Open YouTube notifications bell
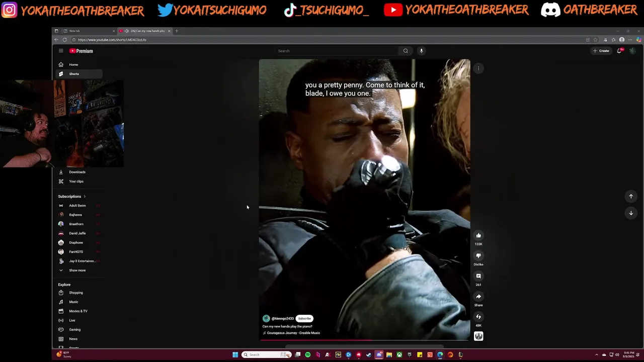The width and height of the screenshot is (644, 362). 620,51
